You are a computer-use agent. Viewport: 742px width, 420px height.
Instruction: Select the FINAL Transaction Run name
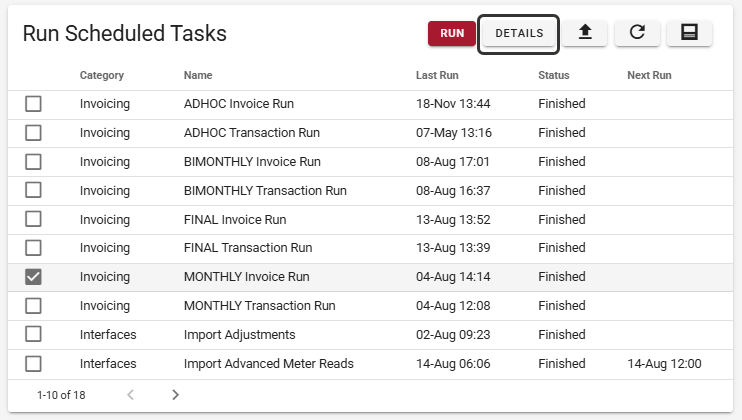click(248, 248)
